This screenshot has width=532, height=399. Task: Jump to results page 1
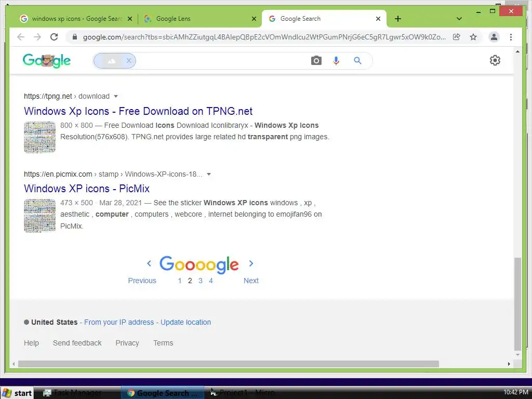tap(180, 281)
